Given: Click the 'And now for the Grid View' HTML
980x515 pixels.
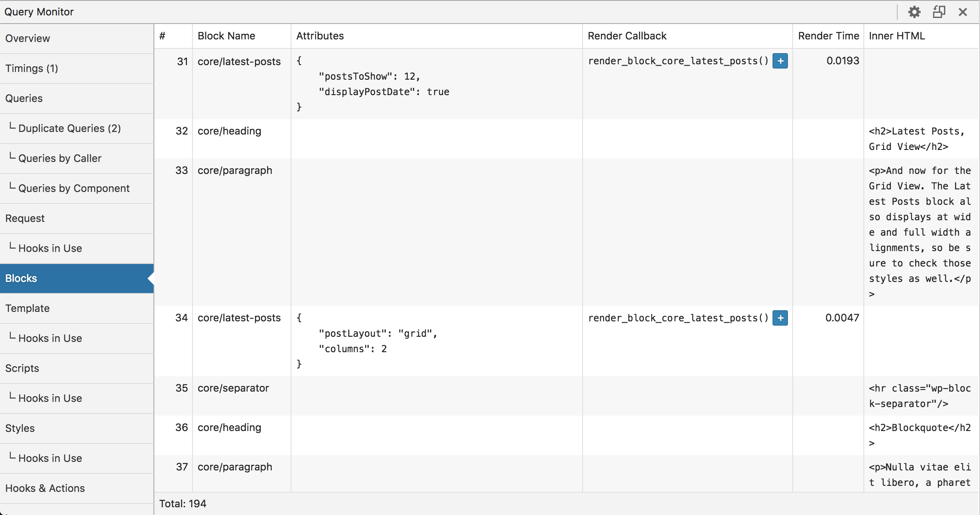Looking at the screenshot, I should 920,232.
